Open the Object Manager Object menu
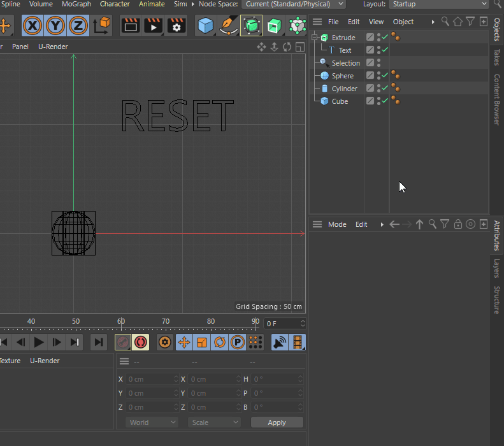The height and width of the screenshot is (446, 504). coord(403,22)
